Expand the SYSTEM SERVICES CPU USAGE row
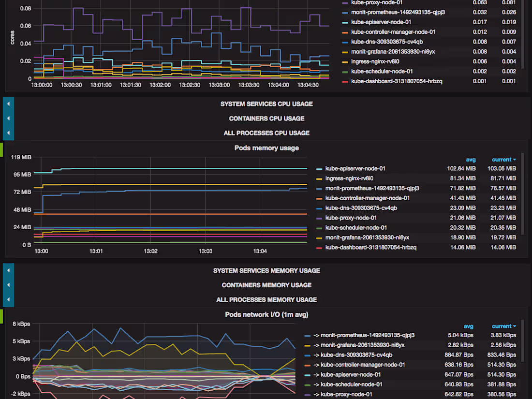 point(266,103)
